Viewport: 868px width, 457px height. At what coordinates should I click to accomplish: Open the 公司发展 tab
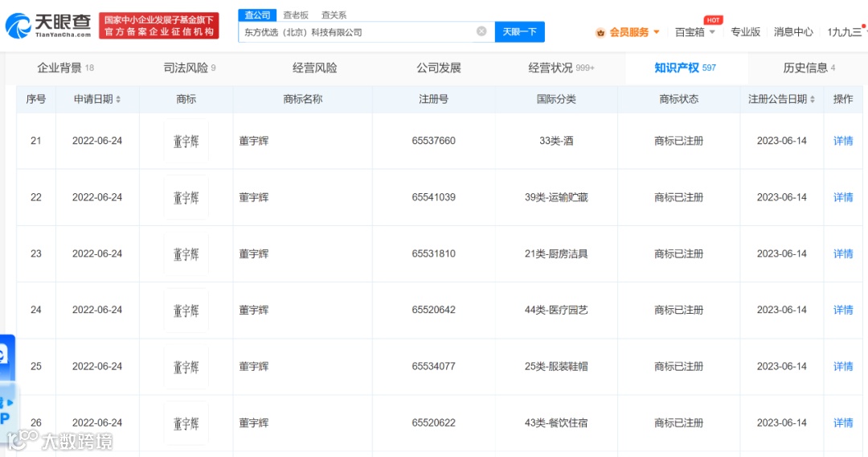(x=439, y=68)
